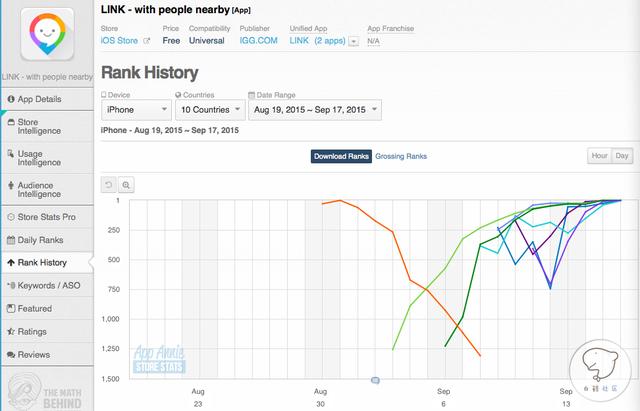Click the undo zoom icon

[109, 184]
